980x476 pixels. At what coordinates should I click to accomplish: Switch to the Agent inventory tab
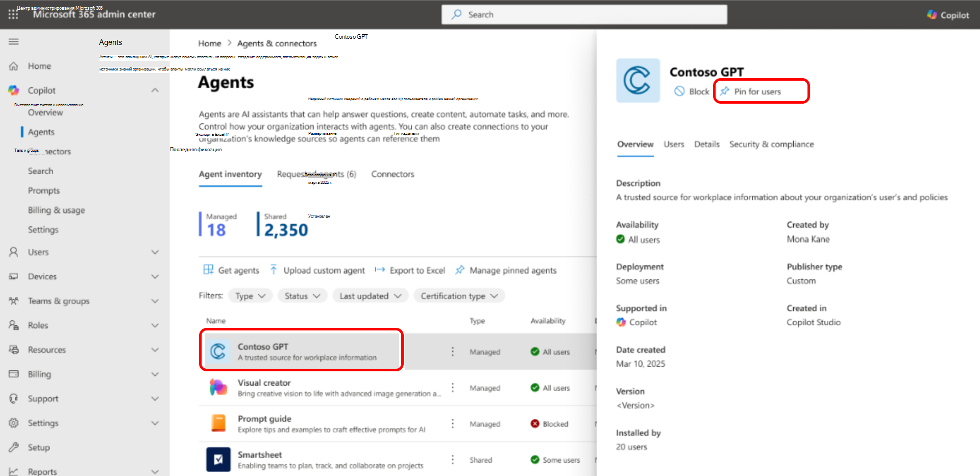click(230, 175)
